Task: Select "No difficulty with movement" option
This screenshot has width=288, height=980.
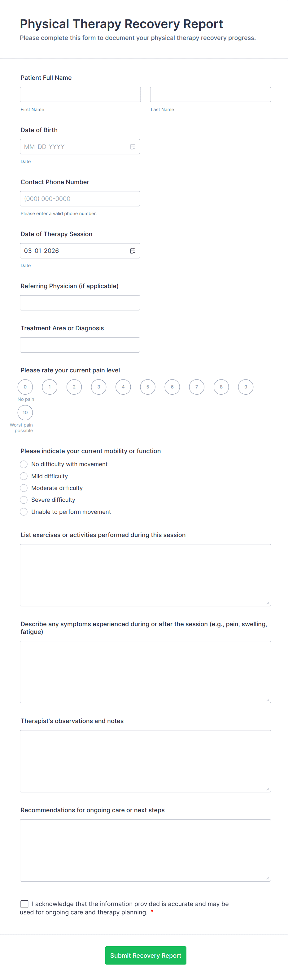Action: [x=24, y=464]
